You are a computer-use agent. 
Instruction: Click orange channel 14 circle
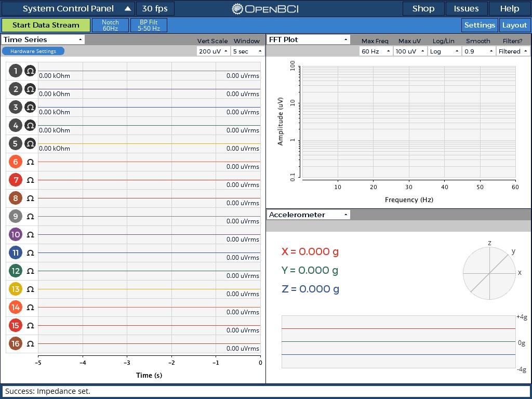[15, 308]
